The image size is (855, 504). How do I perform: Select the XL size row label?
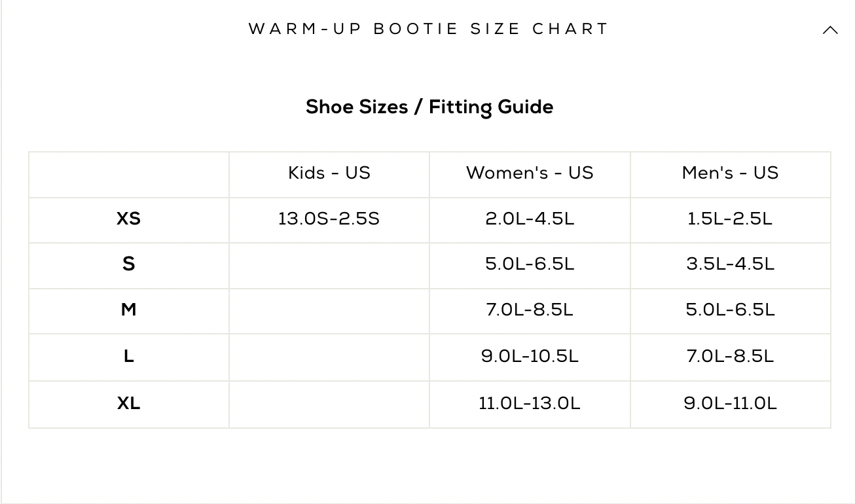128,403
